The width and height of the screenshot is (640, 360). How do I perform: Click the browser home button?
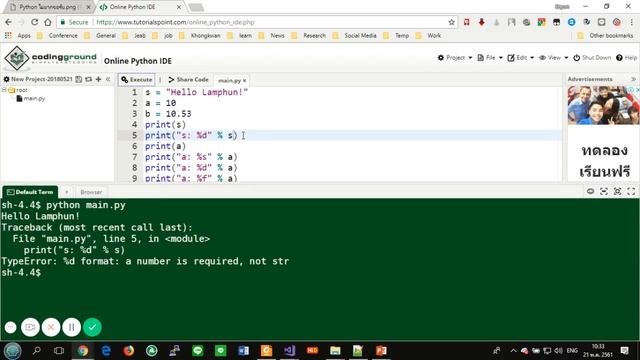(x=48, y=22)
